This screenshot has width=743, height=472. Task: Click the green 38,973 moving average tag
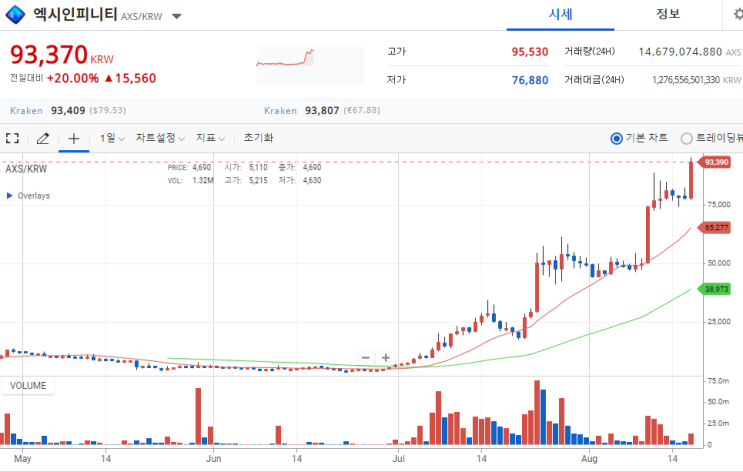(715, 289)
